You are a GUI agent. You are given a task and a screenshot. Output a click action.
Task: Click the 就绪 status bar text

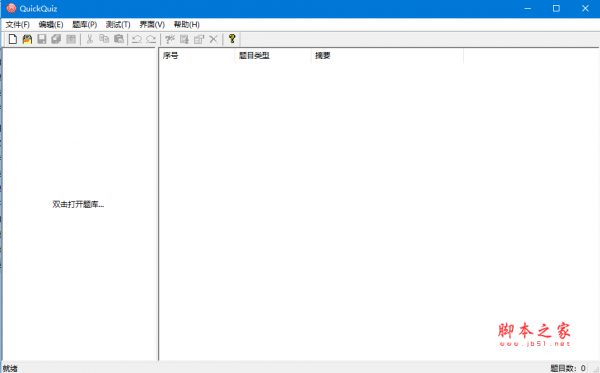click(10, 368)
